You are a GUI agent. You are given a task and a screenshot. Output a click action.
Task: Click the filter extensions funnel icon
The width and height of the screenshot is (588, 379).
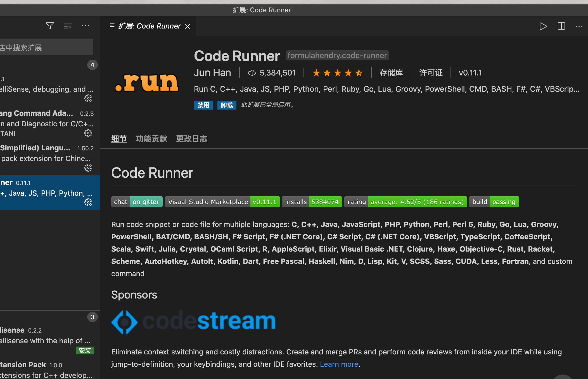click(50, 26)
